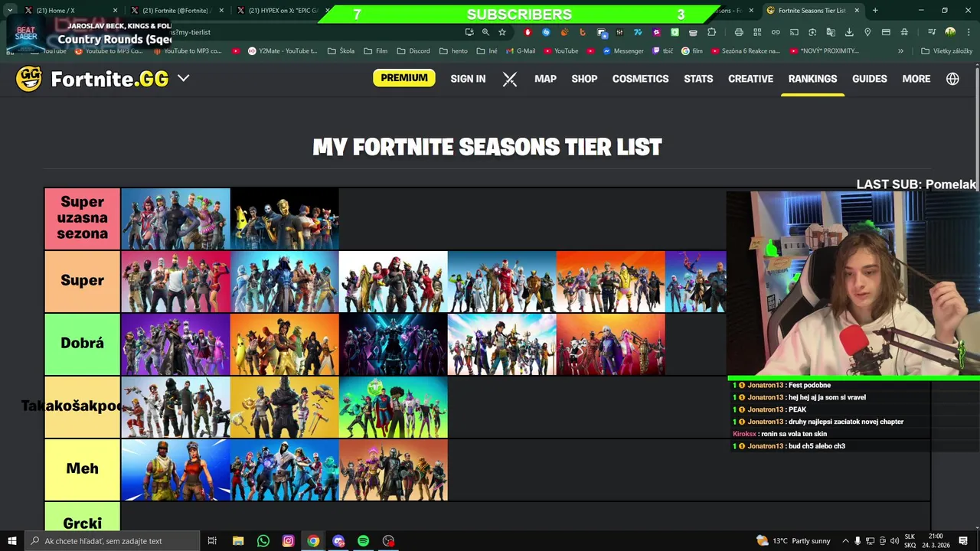Select the orange 'Super' tier label
Image resolution: width=980 pixels, height=551 pixels.
click(x=82, y=281)
